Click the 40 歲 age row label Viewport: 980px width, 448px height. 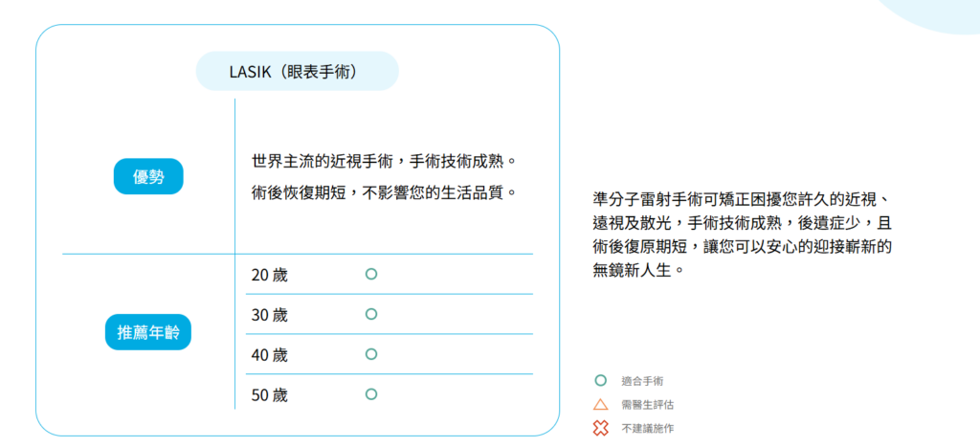269,355
